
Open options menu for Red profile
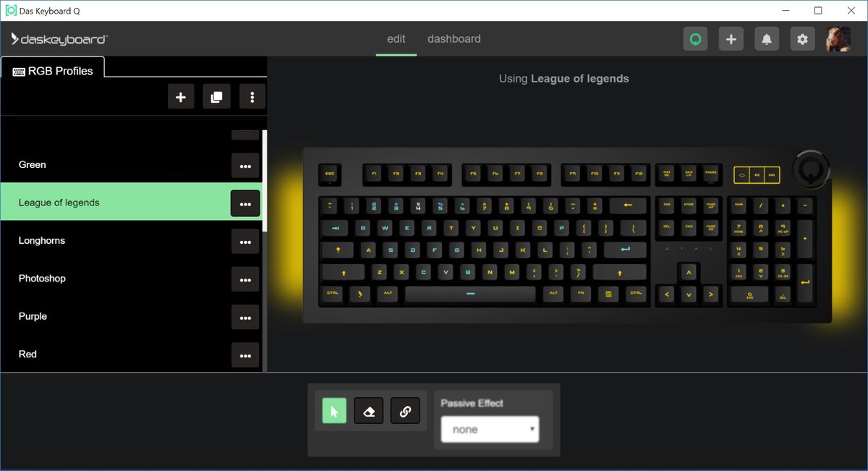coord(245,355)
